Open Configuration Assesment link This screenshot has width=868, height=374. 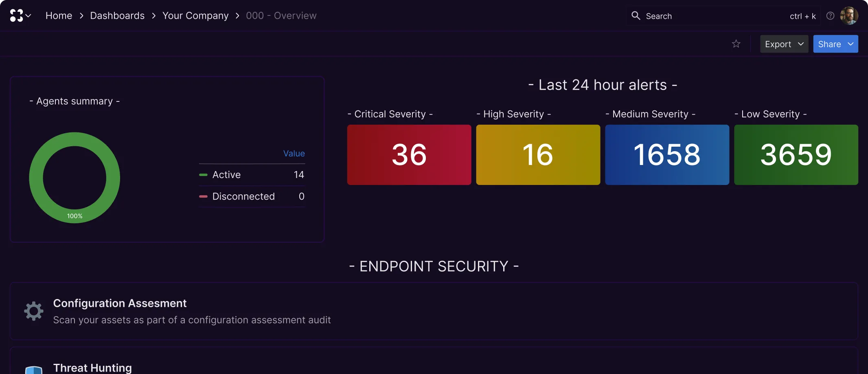click(120, 304)
